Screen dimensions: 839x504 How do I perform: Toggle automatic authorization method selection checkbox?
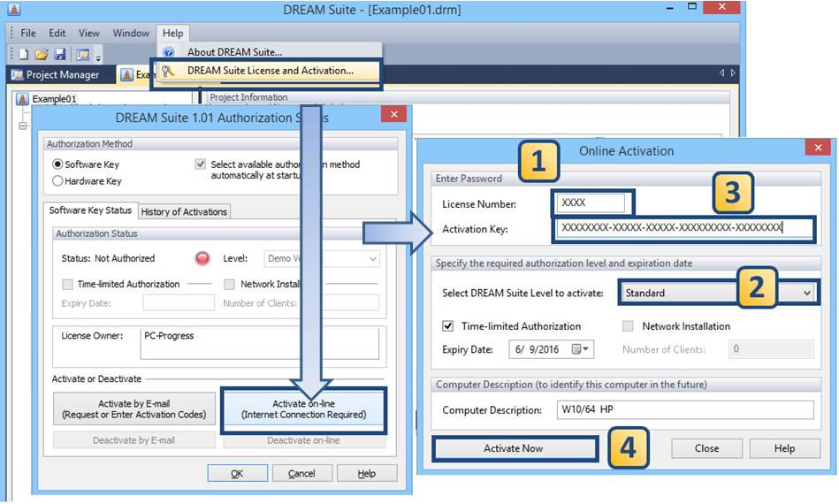point(200,164)
